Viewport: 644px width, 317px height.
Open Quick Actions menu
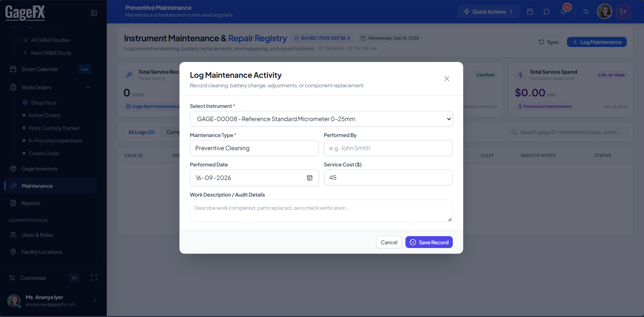(x=489, y=12)
